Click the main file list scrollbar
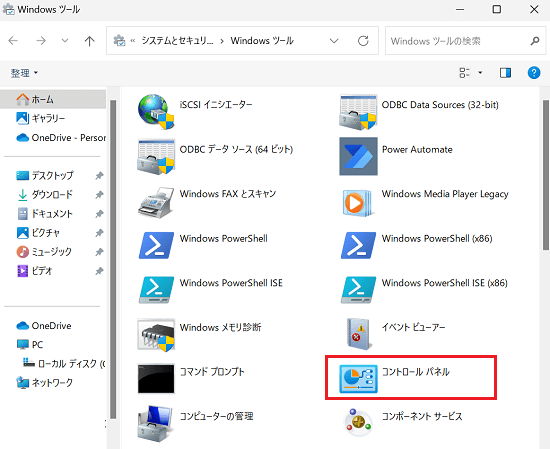Viewport: 550px width, 449px height. coord(546,175)
